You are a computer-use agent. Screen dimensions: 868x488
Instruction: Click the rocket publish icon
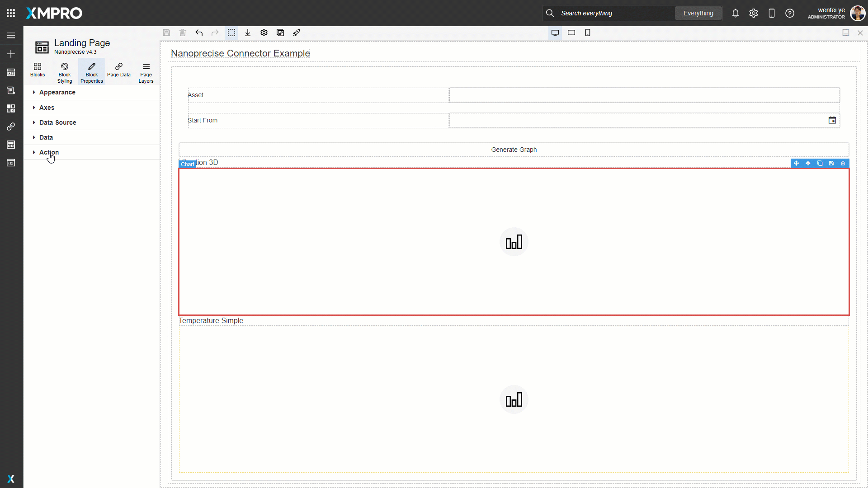tap(297, 33)
